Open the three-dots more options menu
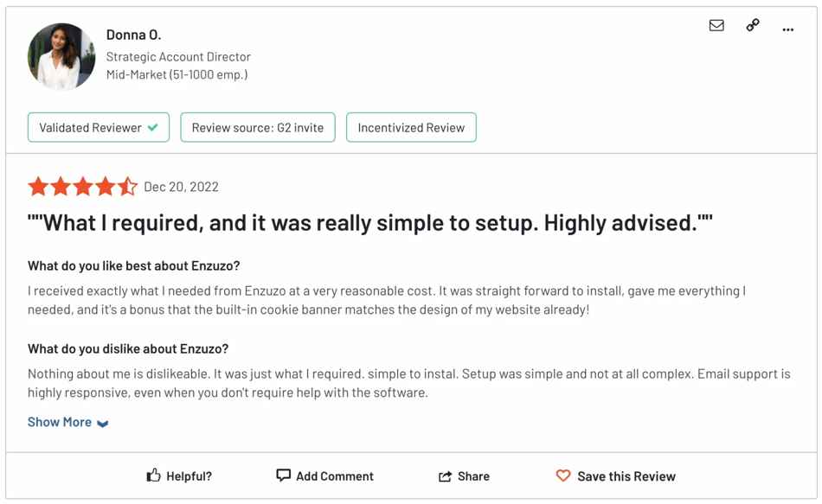The image size is (822, 504). click(788, 30)
